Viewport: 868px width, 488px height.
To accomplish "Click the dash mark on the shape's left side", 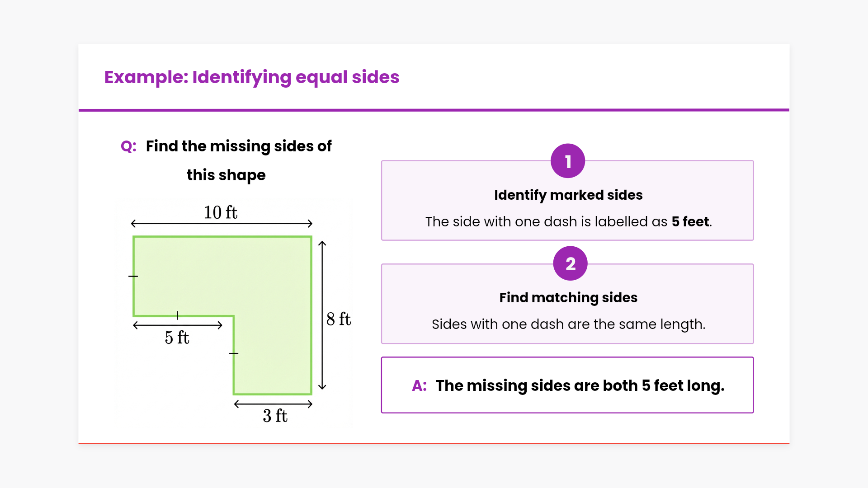I will [x=133, y=276].
